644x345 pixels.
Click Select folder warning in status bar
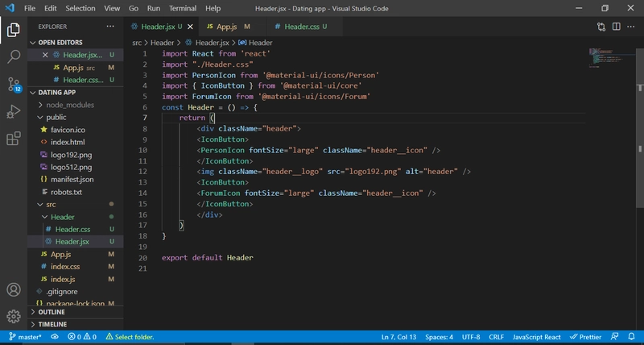(130, 337)
